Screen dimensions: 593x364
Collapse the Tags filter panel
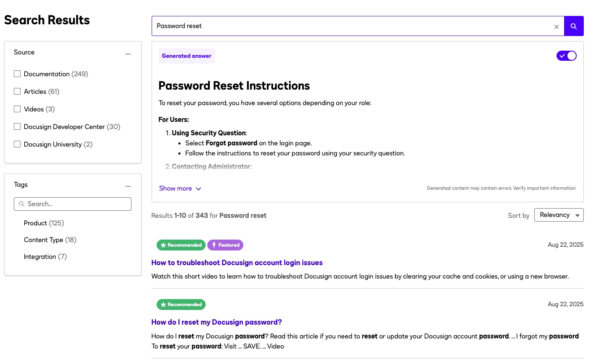click(x=128, y=186)
